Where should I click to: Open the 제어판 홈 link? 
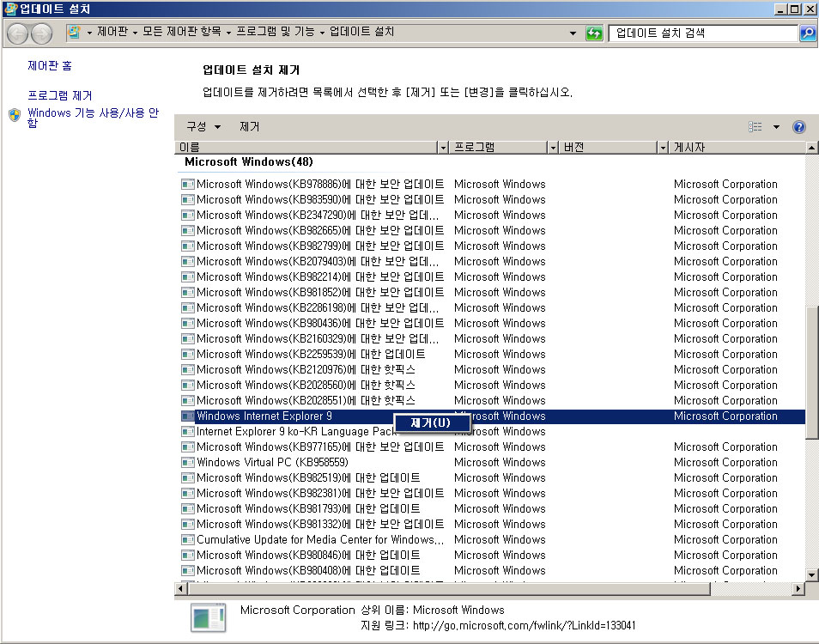tap(50, 66)
